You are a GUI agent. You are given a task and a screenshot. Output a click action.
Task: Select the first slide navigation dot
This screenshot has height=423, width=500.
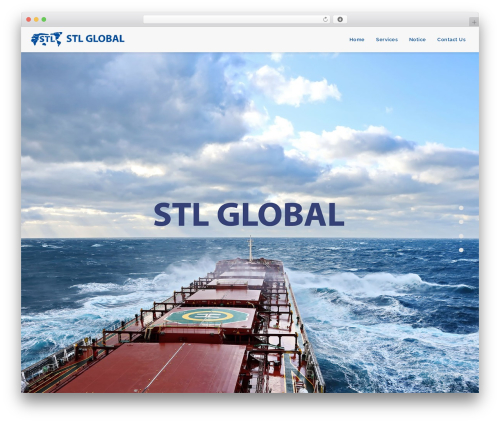[461, 208]
